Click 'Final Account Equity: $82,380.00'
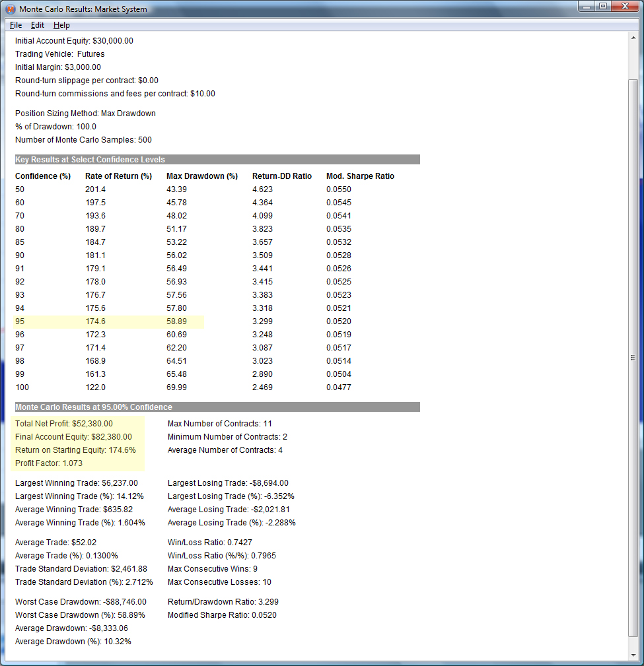Screen dimensions: 644x666 [x=73, y=437]
